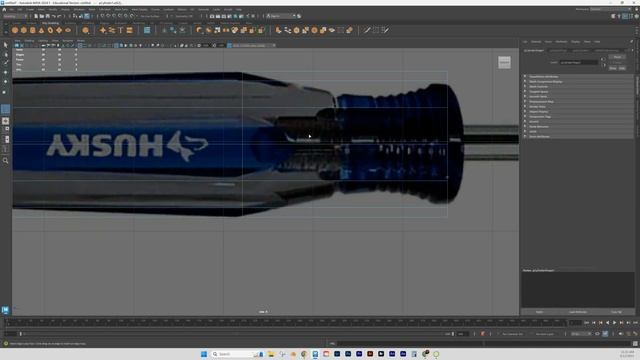
Task: Click the play backwards button
Action: coord(607,323)
